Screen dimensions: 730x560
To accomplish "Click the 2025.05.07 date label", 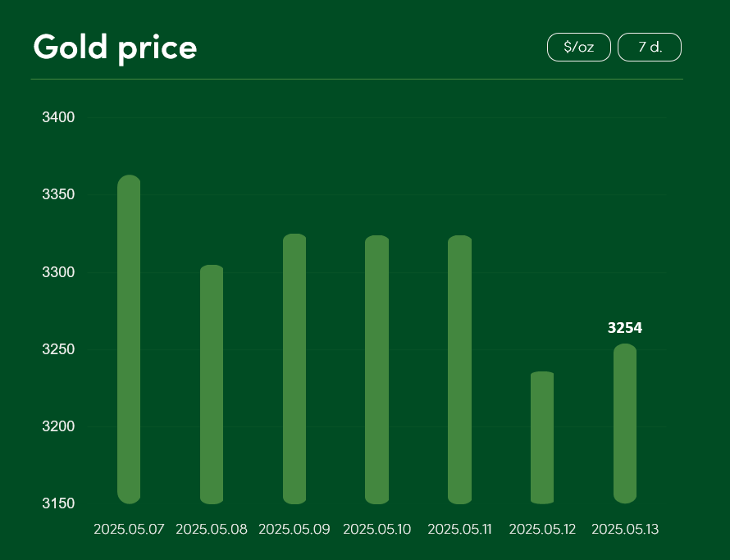I will tap(129, 530).
